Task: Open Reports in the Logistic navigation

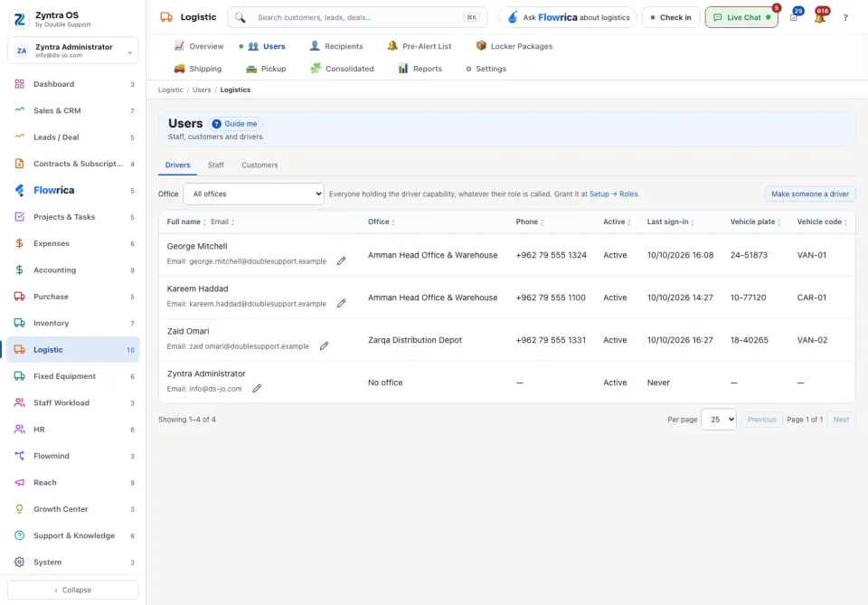Action: coord(420,69)
